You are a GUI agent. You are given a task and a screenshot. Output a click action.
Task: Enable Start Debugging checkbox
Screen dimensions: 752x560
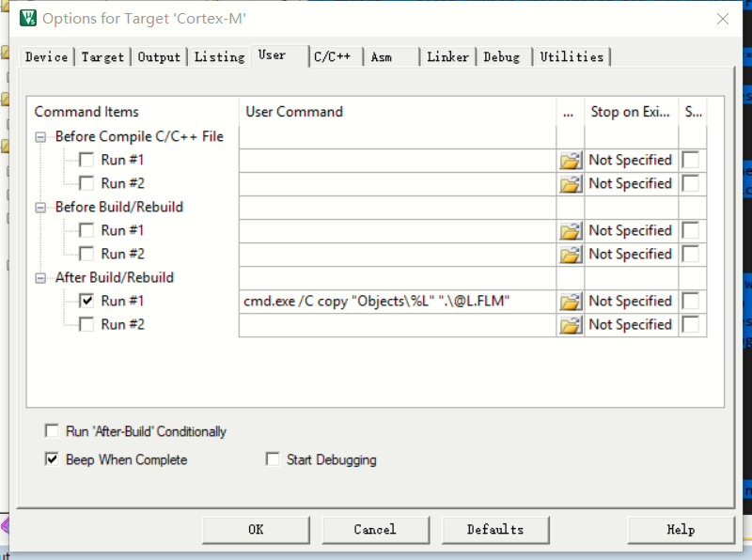[273, 459]
